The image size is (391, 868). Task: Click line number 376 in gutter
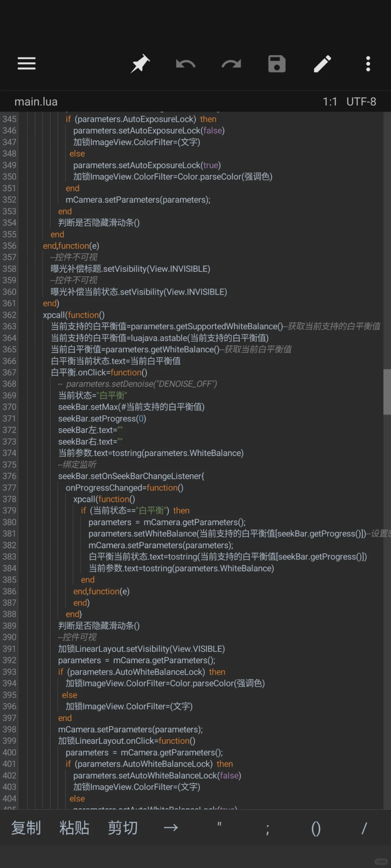click(9, 476)
